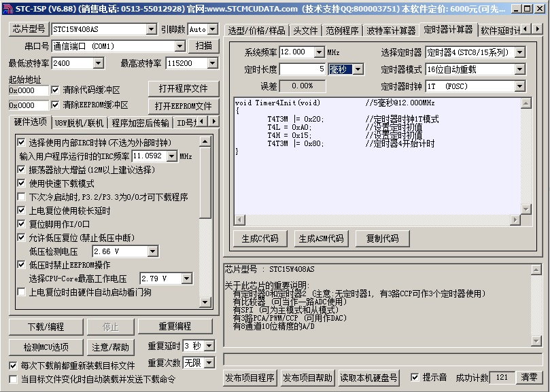The height and width of the screenshot is (392, 550).
Task: Toggle 复位脚用作I/O口 checkbox
Action: (x=21, y=224)
